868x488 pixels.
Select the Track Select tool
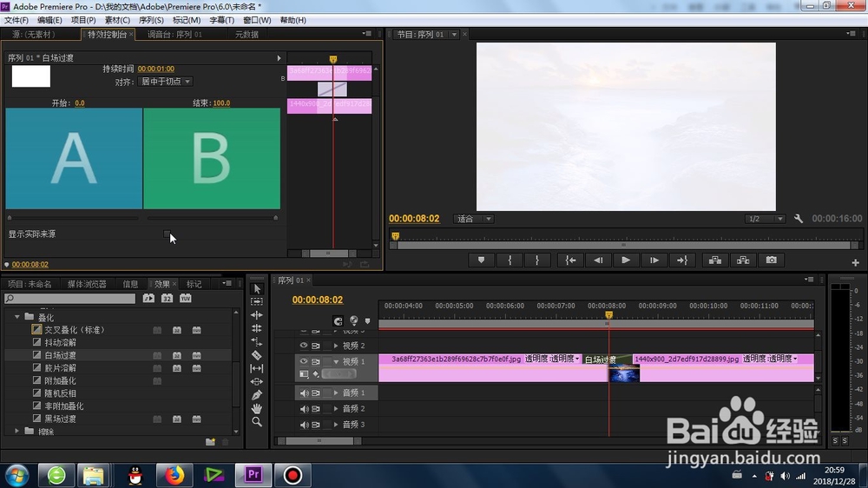[257, 302]
